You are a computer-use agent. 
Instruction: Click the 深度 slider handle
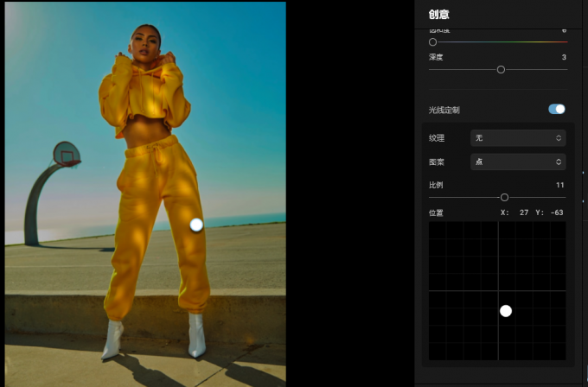point(501,70)
